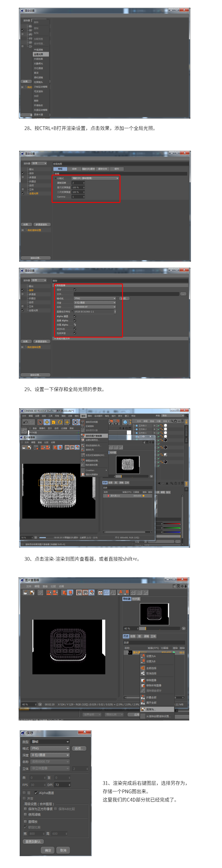The image size is (222, 868).
Task: Toggle 包括声音 checkbox in render settings save page
Action: 75,333
